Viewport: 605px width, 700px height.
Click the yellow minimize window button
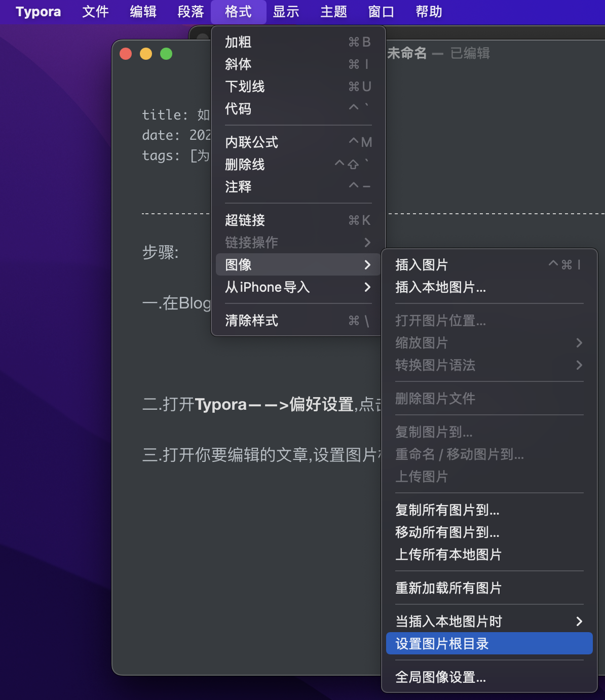[146, 54]
